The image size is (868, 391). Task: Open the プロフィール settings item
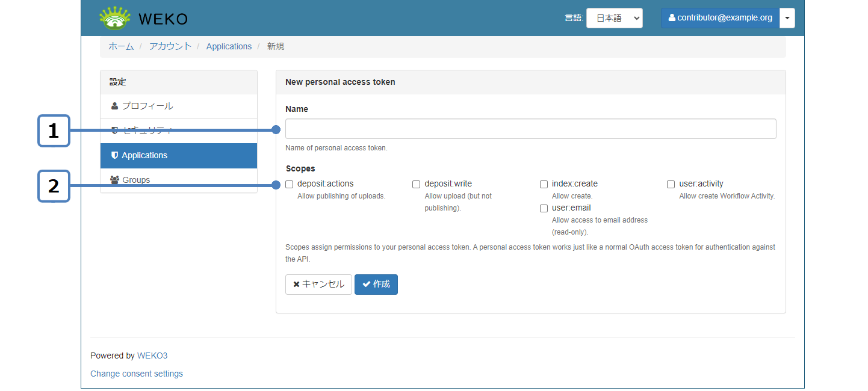147,106
